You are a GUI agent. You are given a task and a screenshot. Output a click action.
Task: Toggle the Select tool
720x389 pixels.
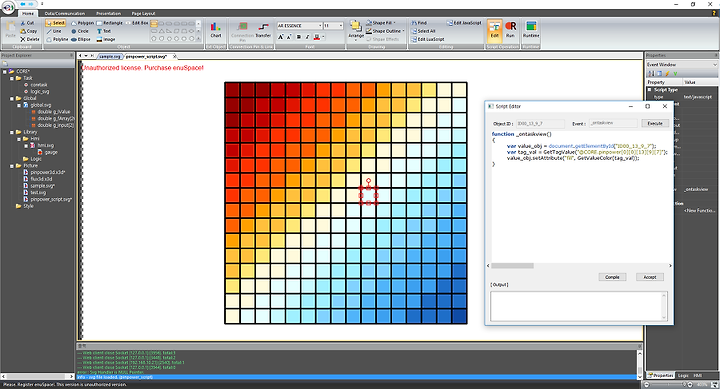[x=56, y=23]
